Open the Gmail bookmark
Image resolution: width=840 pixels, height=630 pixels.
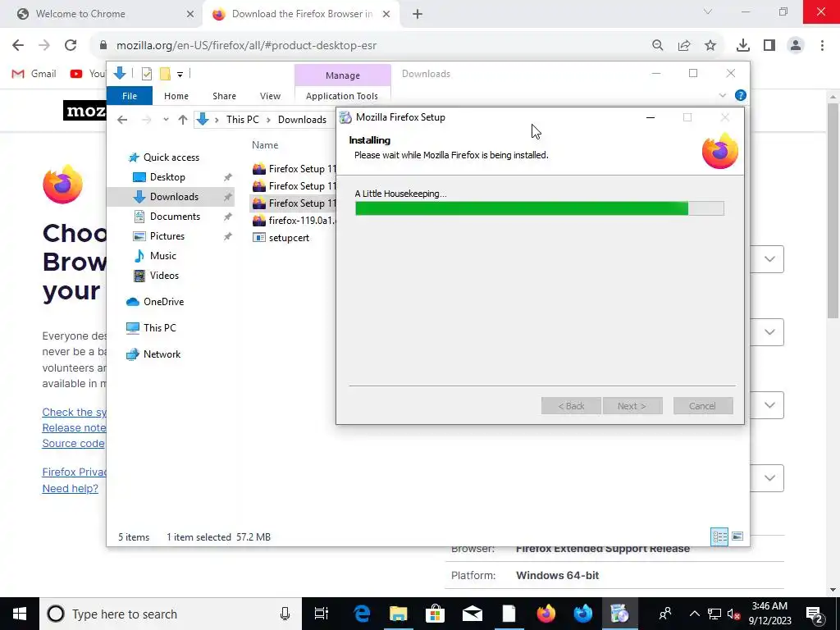[x=34, y=74]
